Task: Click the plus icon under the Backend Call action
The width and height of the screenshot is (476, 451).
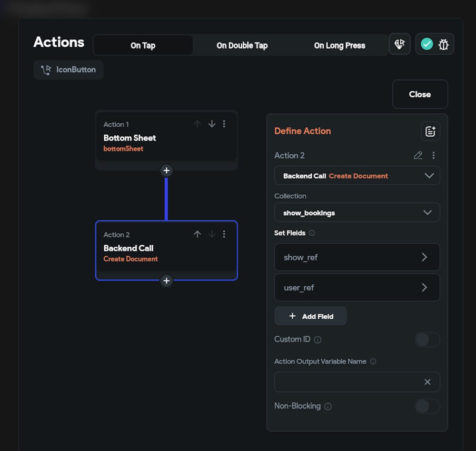Action: [x=166, y=281]
